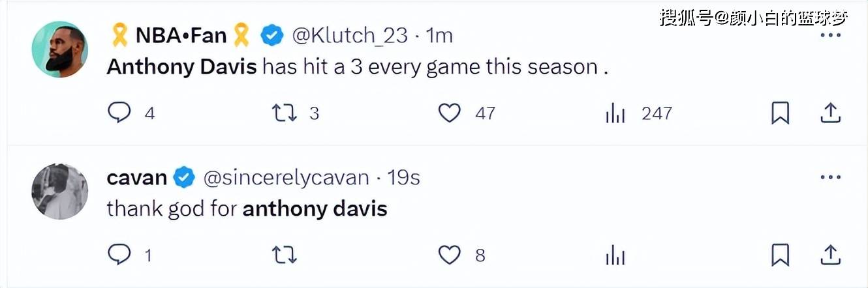Retweet cavan's post

284,255
